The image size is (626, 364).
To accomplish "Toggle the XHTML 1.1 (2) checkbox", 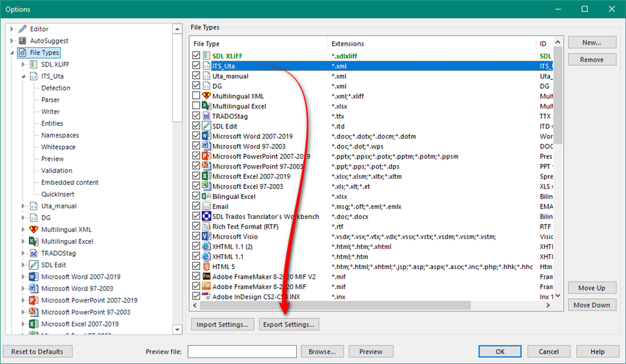I will (196, 246).
